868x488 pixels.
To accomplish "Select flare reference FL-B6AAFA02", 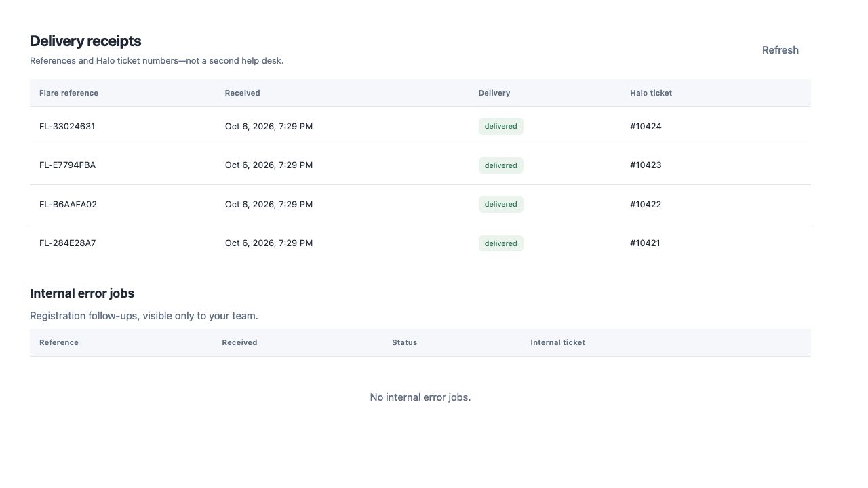I will tap(68, 205).
